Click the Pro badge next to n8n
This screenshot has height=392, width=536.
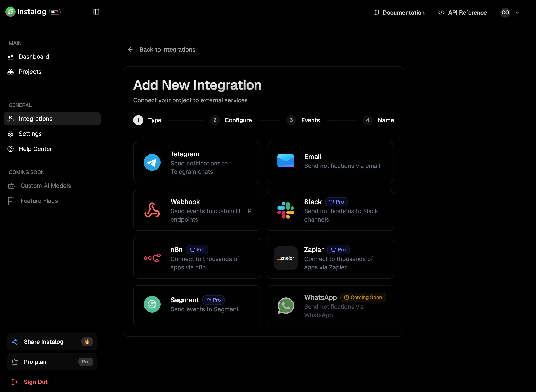pos(197,250)
